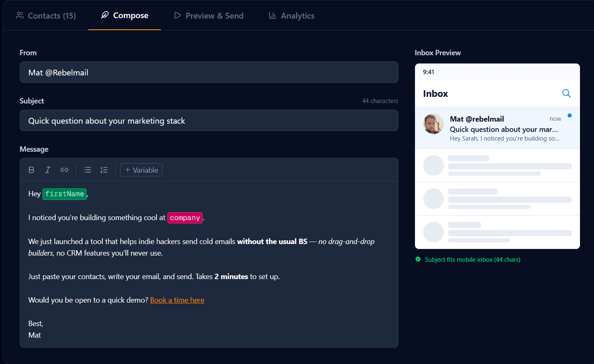Open the Mat @rebelmail email preview row

coord(503,129)
